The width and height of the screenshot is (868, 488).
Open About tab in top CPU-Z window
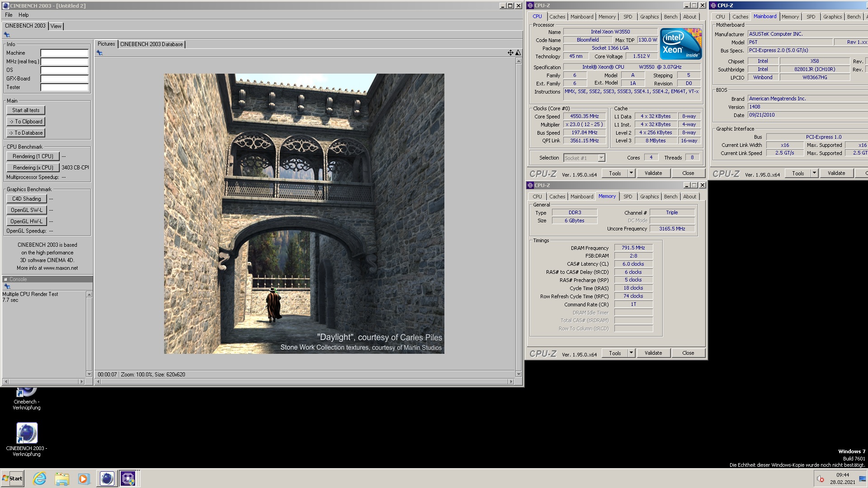click(689, 17)
